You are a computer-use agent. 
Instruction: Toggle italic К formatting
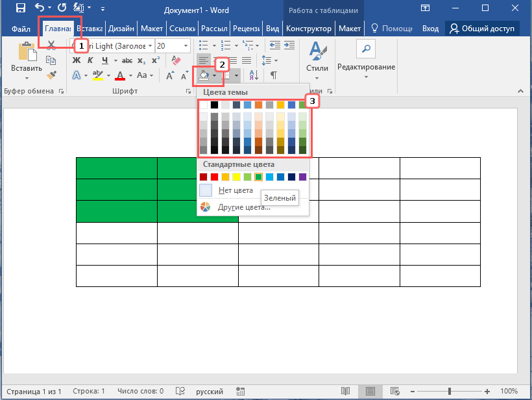pos(90,60)
